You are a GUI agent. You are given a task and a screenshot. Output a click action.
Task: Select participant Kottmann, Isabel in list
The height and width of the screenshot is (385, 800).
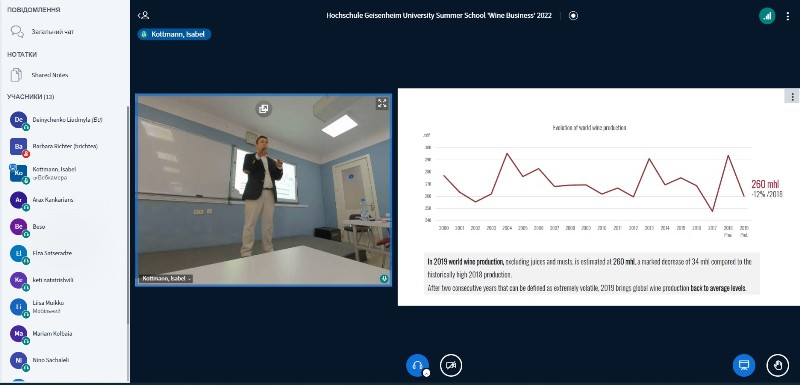pos(65,173)
